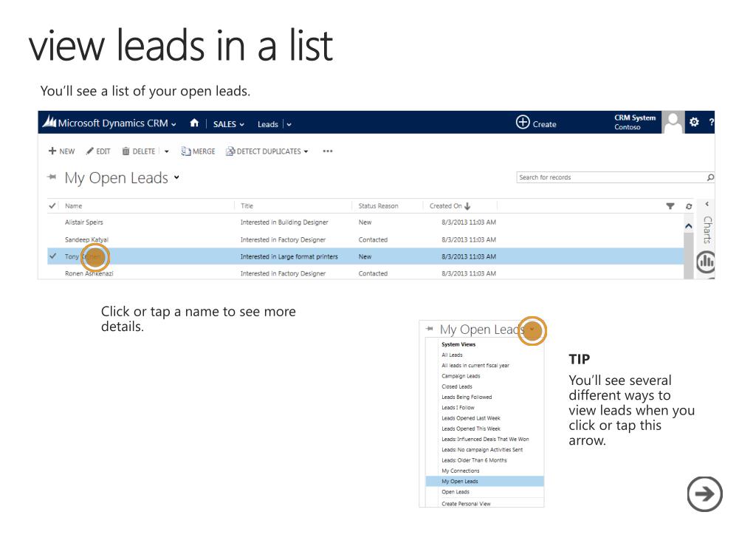
Task: Select Leads in the navigation bar
Action: pyautogui.click(x=267, y=124)
